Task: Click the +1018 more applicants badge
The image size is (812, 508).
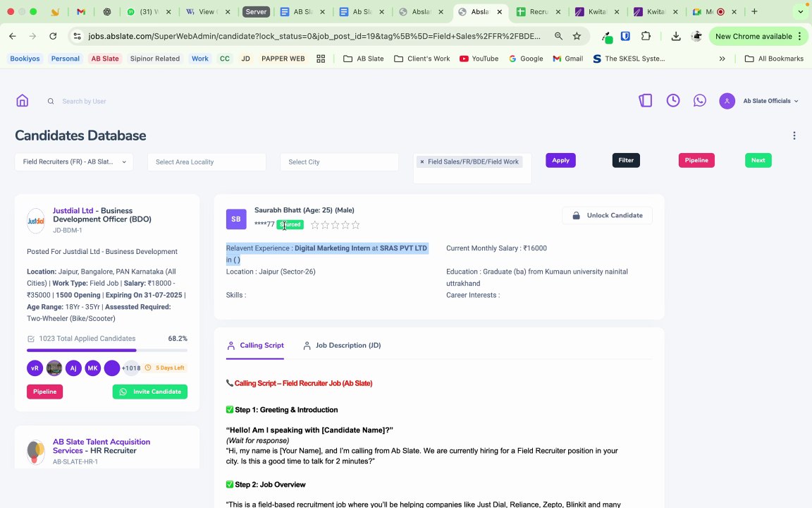Action: click(131, 368)
